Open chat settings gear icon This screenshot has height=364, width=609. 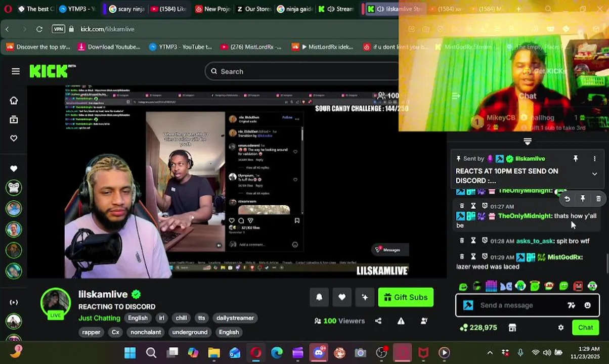click(x=561, y=328)
